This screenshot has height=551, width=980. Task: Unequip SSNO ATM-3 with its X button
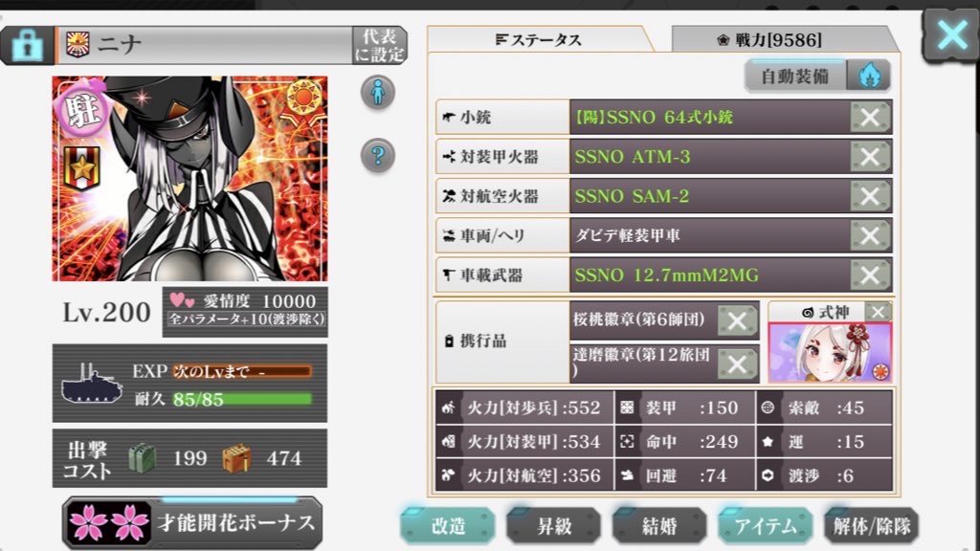pos(869,156)
